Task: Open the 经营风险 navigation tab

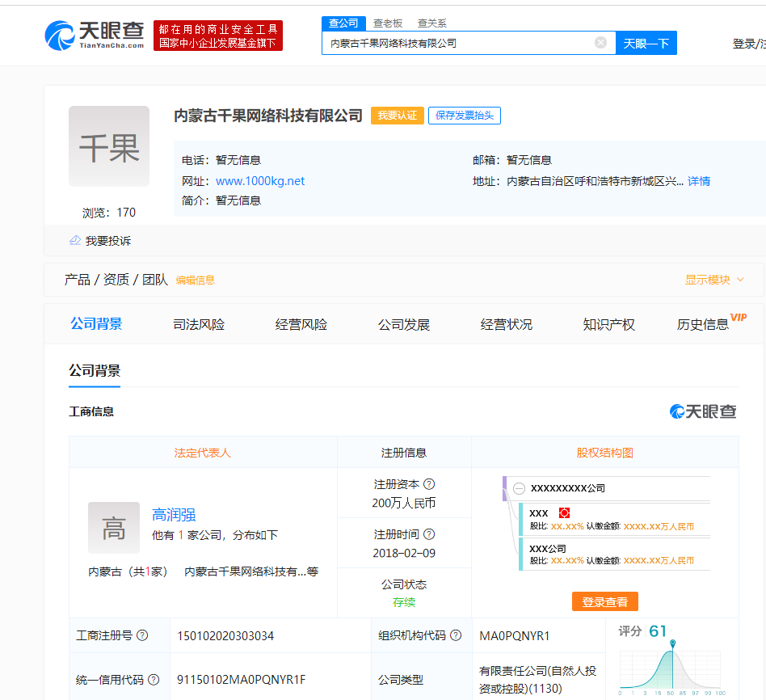Action: (x=301, y=324)
